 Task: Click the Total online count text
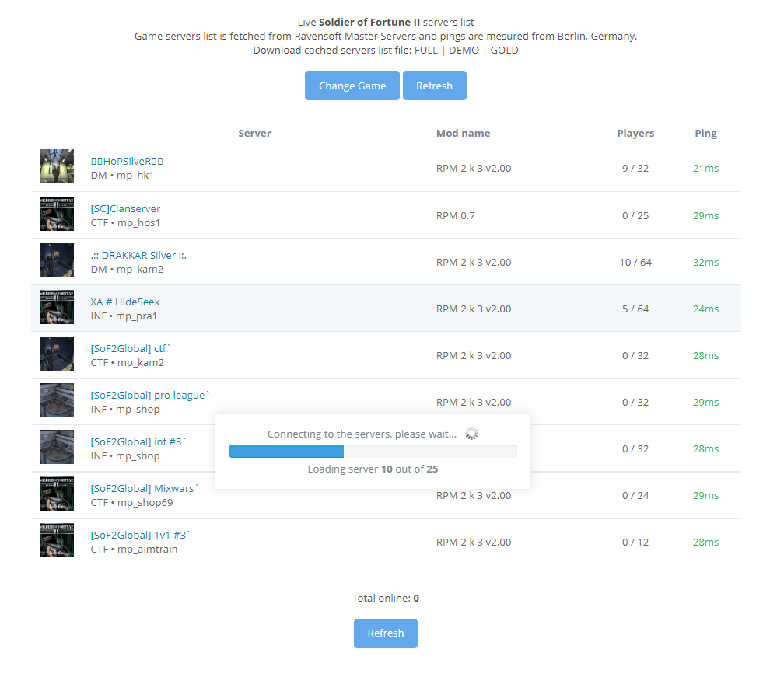pos(386,598)
